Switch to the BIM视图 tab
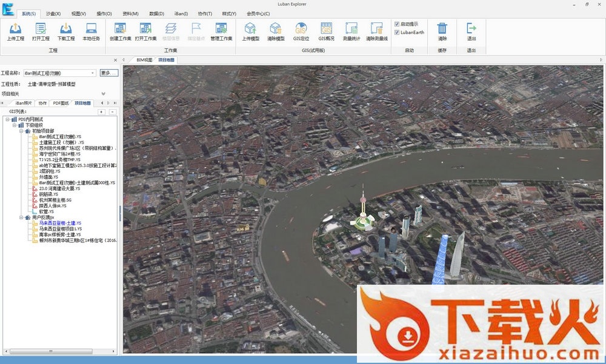The image size is (606, 364). coord(144,60)
